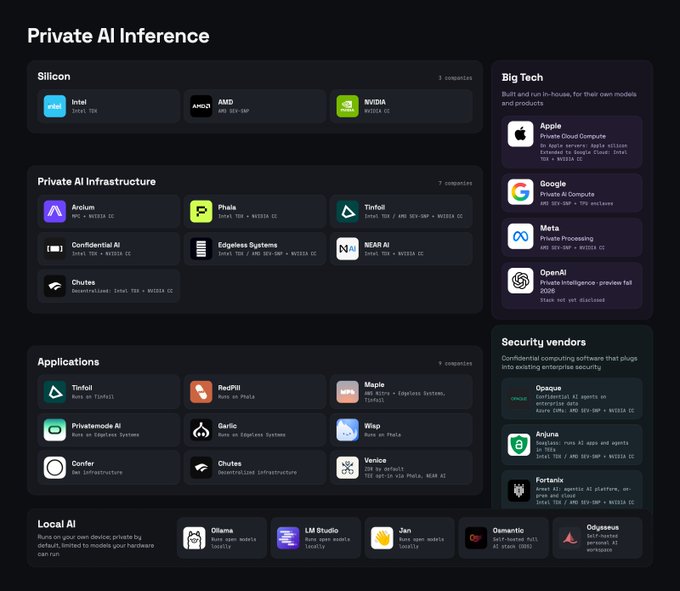
Task: Click the 'MPC + NVIDIA CC' text under Arcium
Action: [93, 216]
